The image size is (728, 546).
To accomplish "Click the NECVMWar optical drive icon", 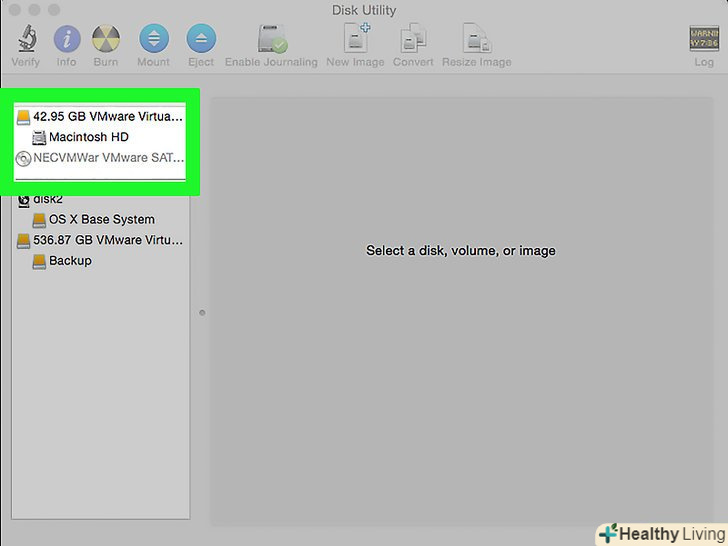I will coord(23,159).
